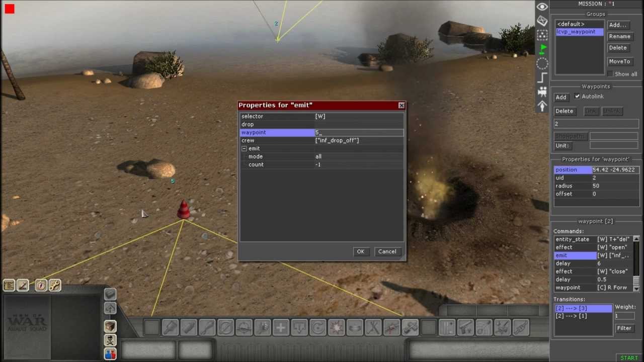Select the entity_state command
Image resolution: width=644 pixels, height=362 pixels.
[x=593, y=239]
